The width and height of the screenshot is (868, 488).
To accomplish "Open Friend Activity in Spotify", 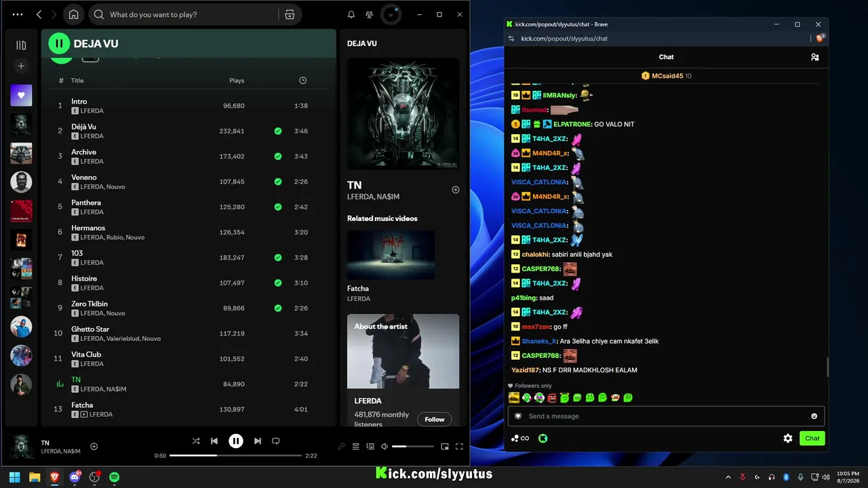I will click(370, 14).
